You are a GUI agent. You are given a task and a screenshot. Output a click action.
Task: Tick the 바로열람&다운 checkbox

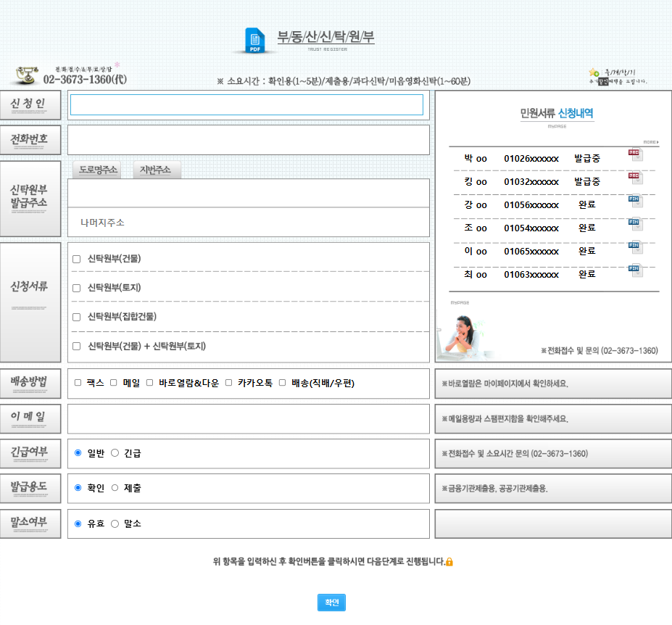coord(150,383)
